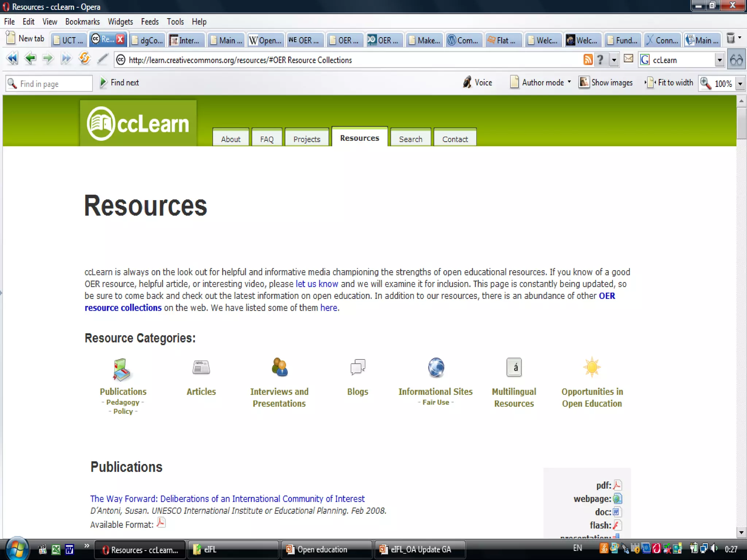The width and height of the screenshot is (747, 560).
Task: Click the Back navigation arrow
Action: click(30, 59)
